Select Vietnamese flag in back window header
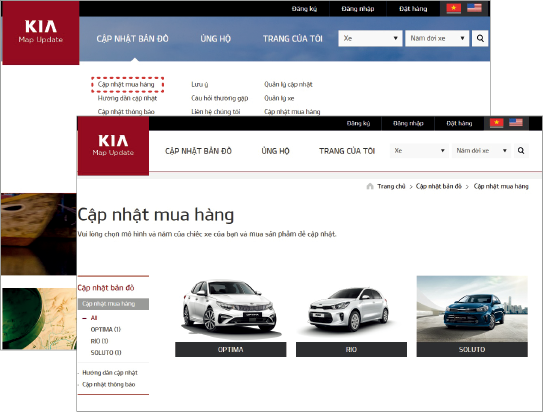 454,8
